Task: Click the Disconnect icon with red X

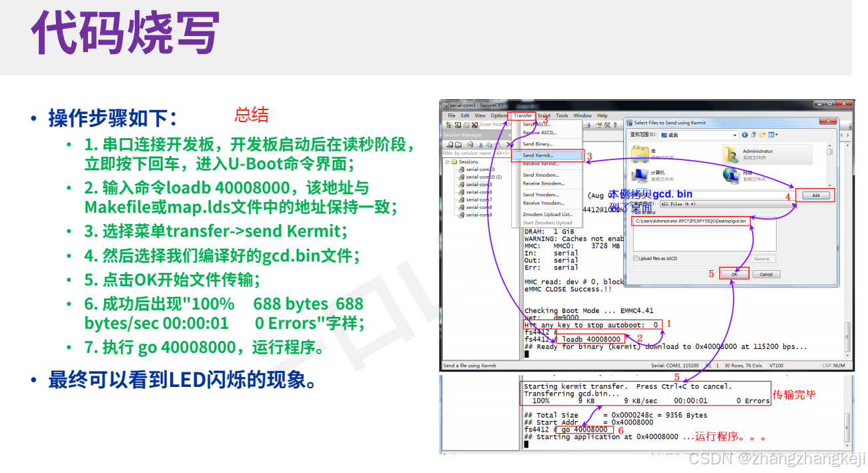Action: tap(474, 125)
